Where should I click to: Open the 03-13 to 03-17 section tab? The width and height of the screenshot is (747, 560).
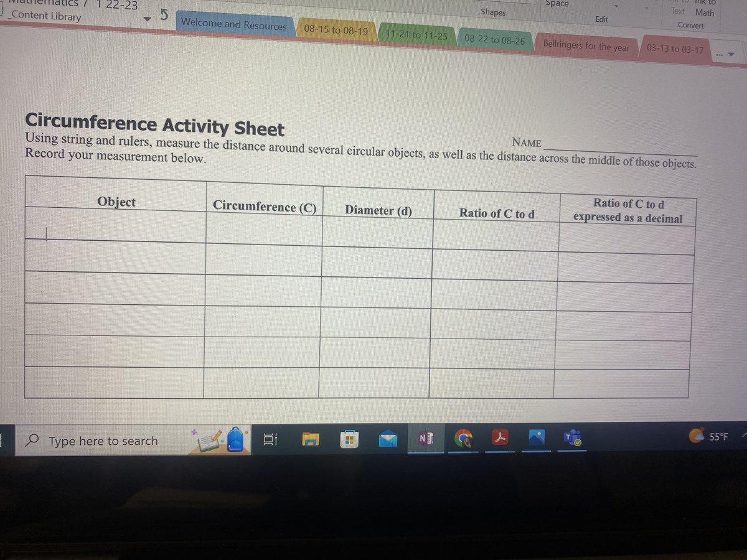[x=675, y=49]
